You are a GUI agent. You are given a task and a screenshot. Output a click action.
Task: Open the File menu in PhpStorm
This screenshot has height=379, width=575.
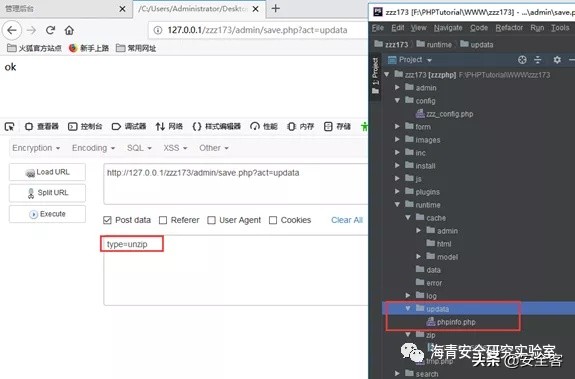tap(378, 28)
